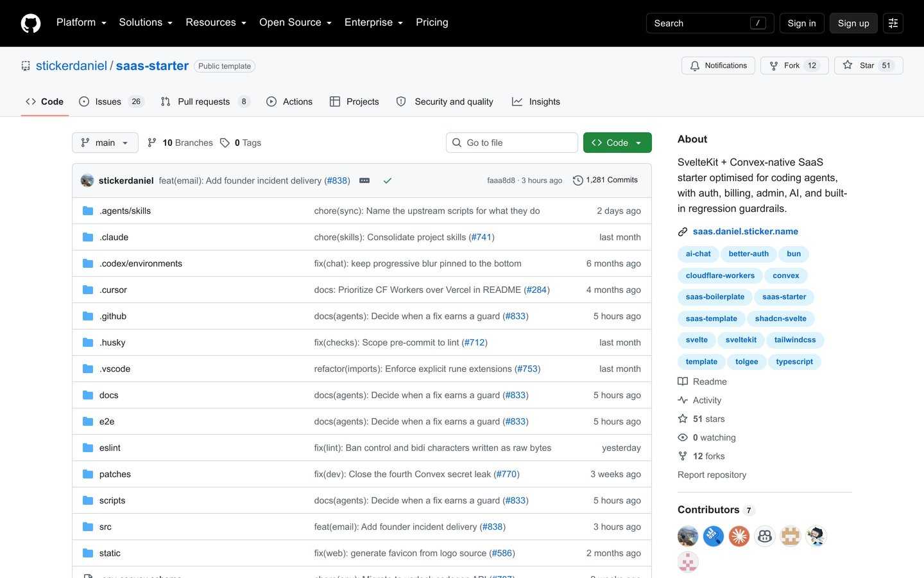Open the green Code dropdown
This screenshot has width=924, height=578.
[x=617, y=143]
